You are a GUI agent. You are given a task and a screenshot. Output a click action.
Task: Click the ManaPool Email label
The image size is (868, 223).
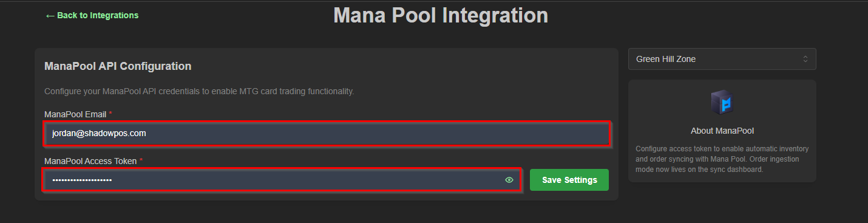[75, 114]
